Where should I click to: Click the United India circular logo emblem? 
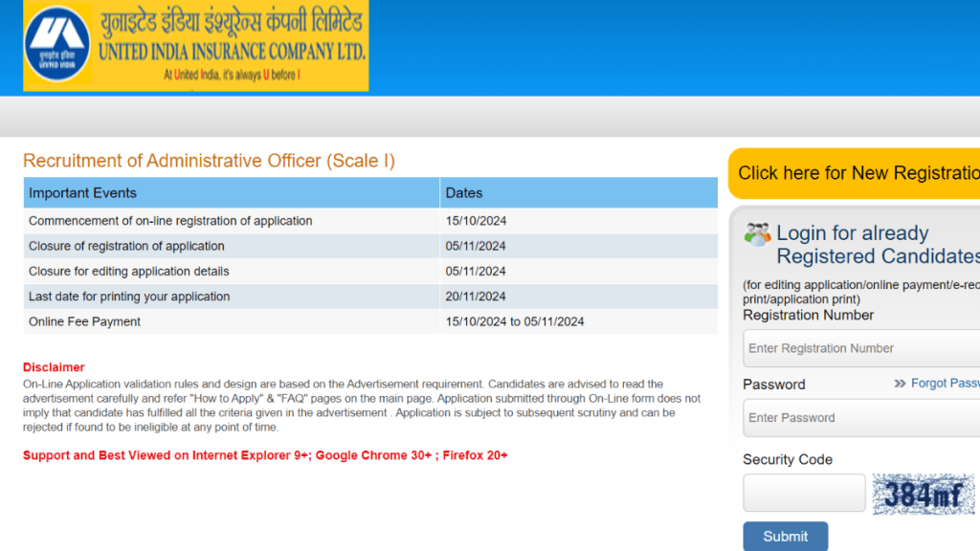tap(60, 45)
